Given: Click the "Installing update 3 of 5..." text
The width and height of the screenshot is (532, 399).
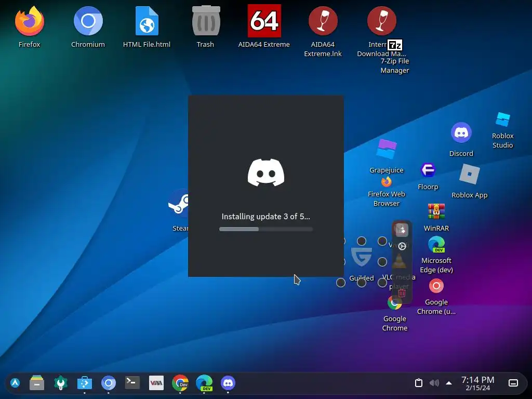Looking at the screenshot, I should 265,217.
